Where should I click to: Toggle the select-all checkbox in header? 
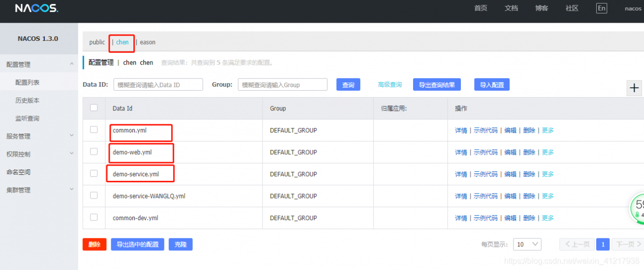[x=94, y=108]
